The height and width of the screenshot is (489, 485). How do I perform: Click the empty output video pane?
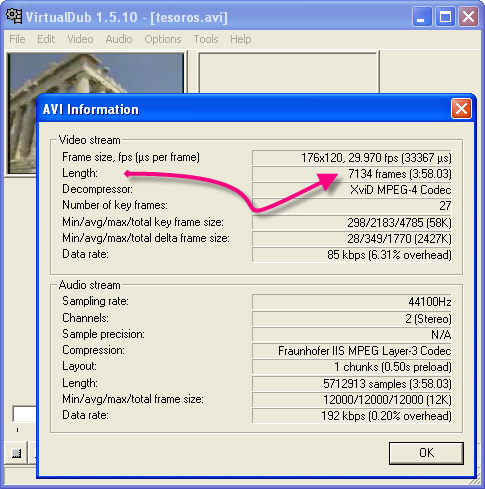tap(289, 73)
